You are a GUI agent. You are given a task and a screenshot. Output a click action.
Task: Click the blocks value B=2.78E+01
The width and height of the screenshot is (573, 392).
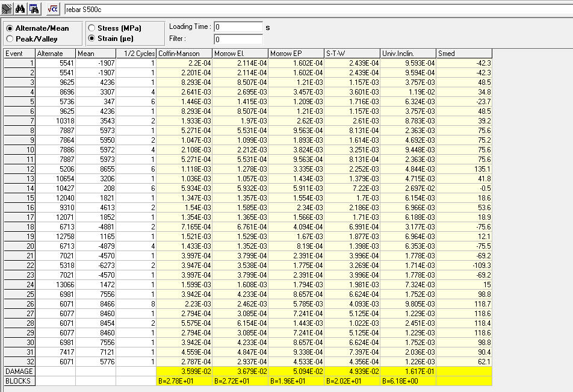[185, 381]
